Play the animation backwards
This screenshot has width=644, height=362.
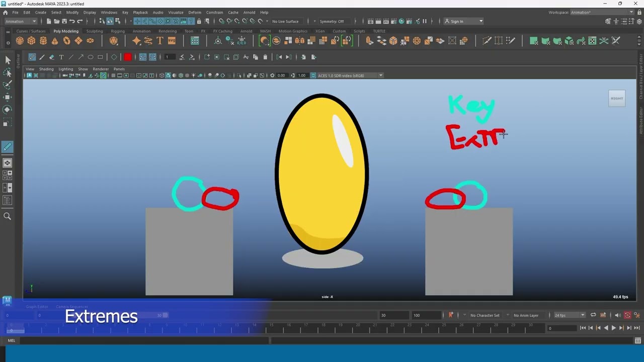tap(606, 328)
